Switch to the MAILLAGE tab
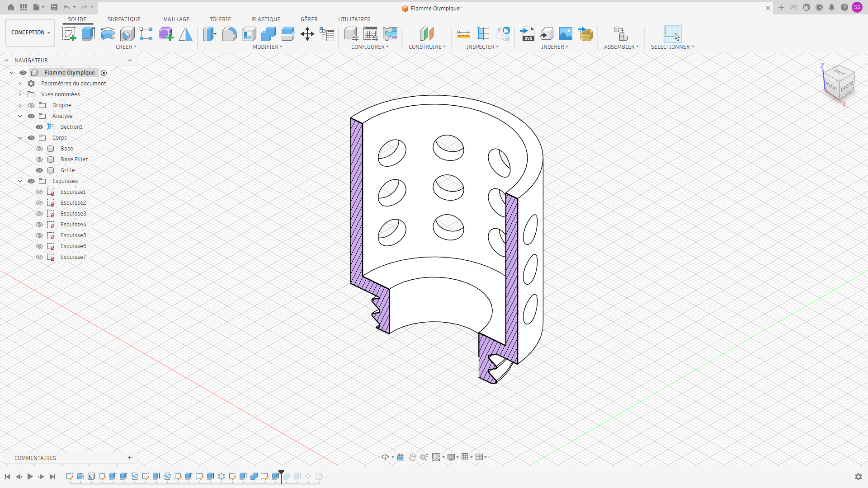Screen dimensions: 868x488 point(176,19)
